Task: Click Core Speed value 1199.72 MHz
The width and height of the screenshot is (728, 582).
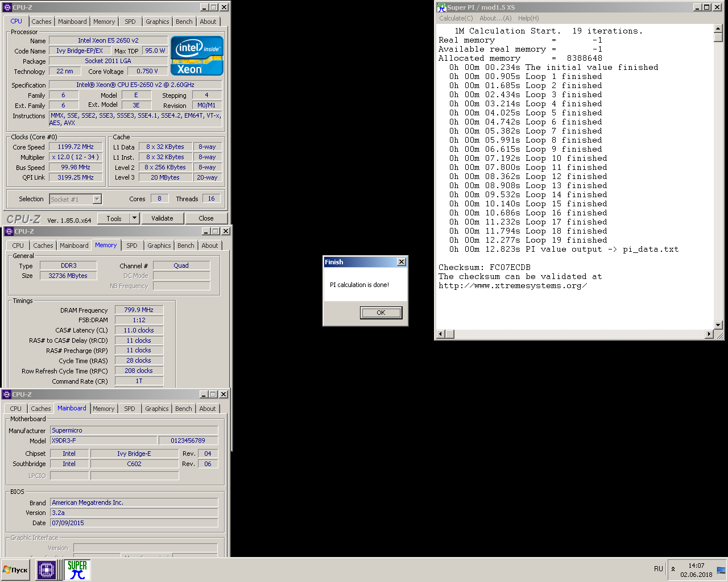Action: [x=76, y=147]
